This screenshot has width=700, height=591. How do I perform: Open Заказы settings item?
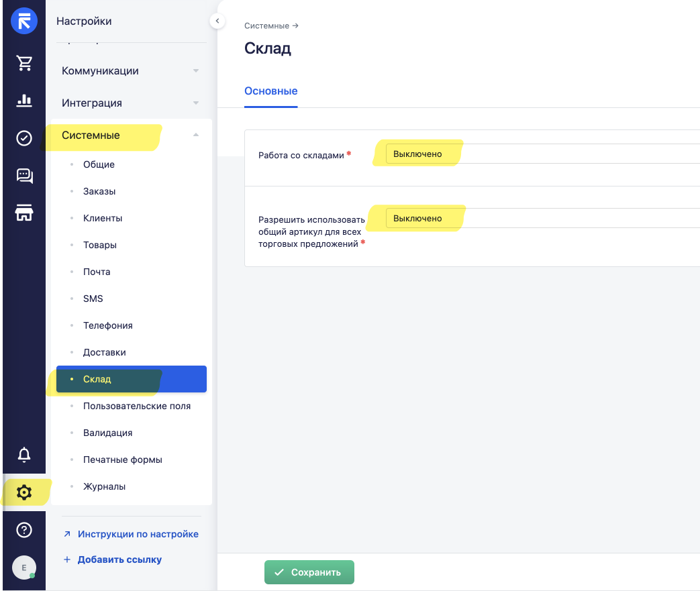tap(132, 191)
